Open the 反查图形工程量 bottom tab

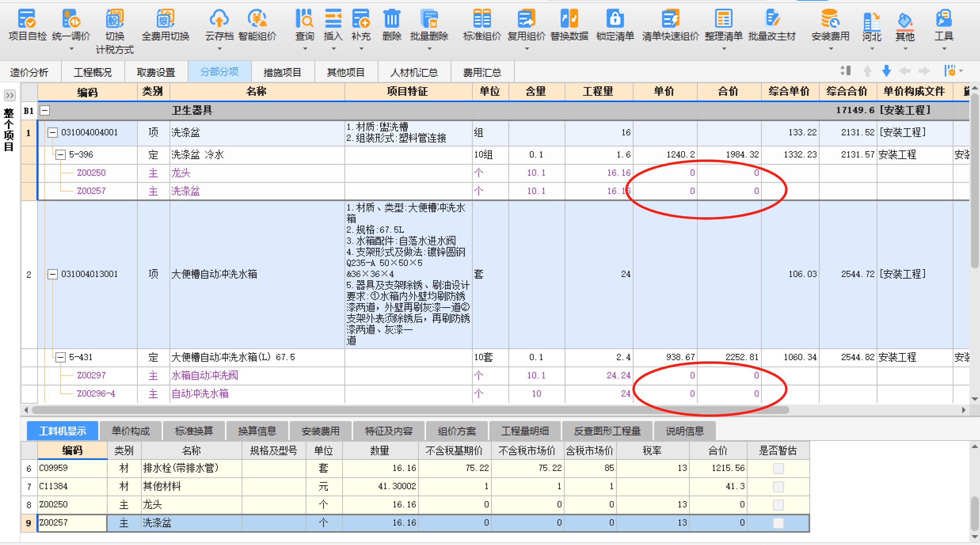pyautogui.click(x=607, y=431)
